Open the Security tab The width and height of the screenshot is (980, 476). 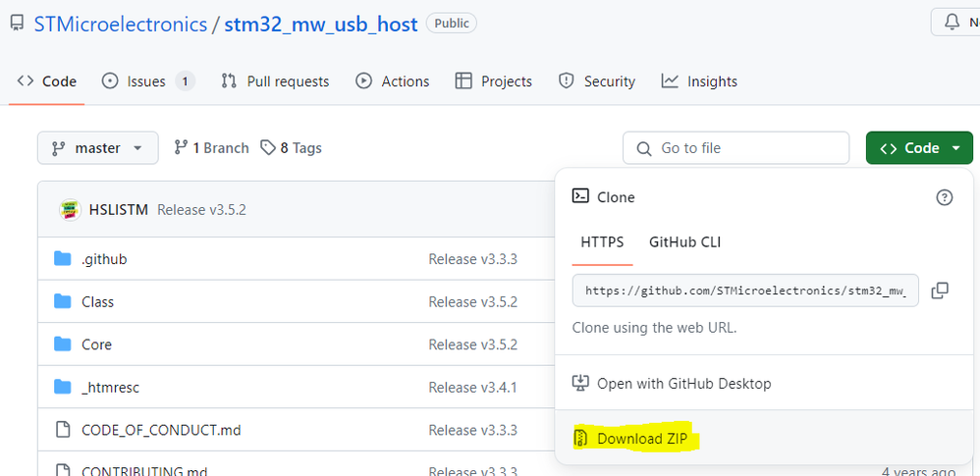[x=596, y=81]
